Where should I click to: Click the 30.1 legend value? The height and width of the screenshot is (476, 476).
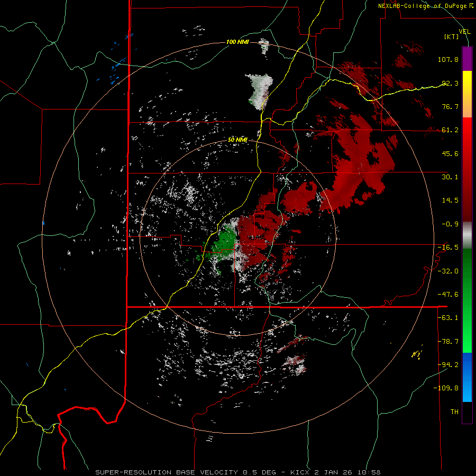pyautogui.click(x=450, y=177)
